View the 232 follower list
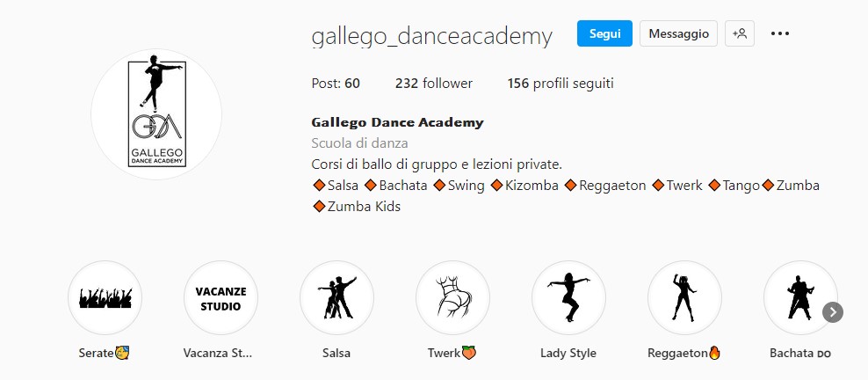The image size is (868, 380). [434, 84]
